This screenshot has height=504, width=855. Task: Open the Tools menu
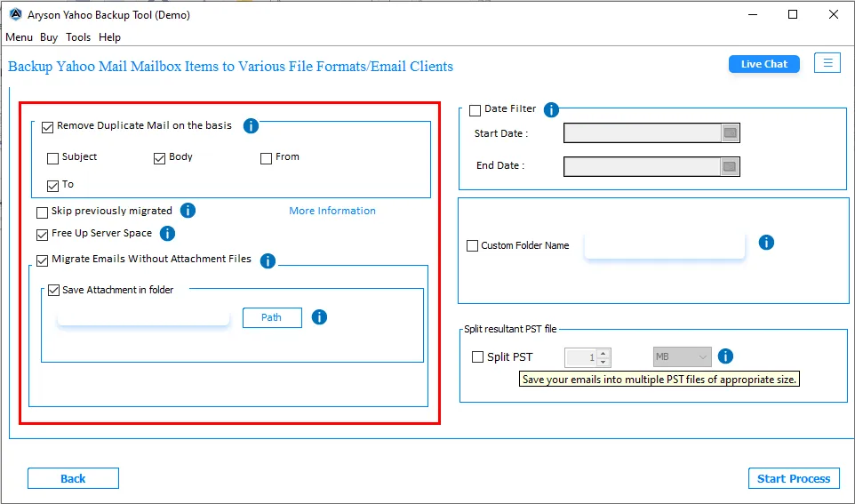(78, 37)
